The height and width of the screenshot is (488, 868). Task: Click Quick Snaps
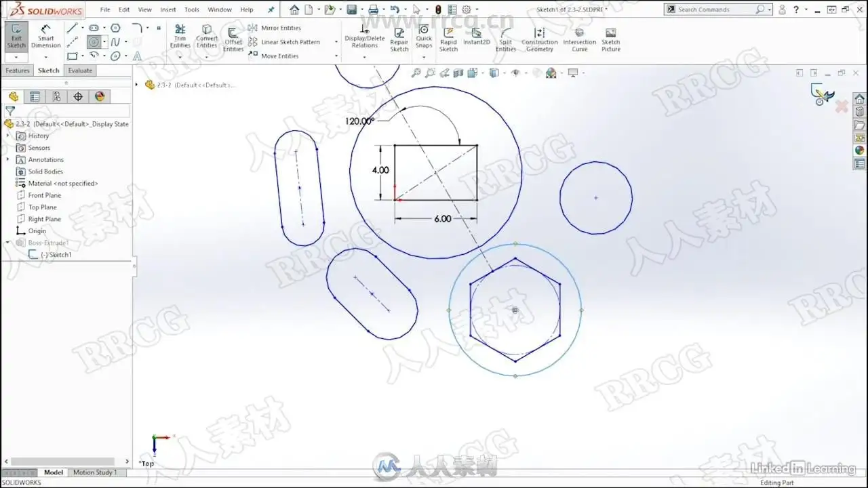point(424,37)
